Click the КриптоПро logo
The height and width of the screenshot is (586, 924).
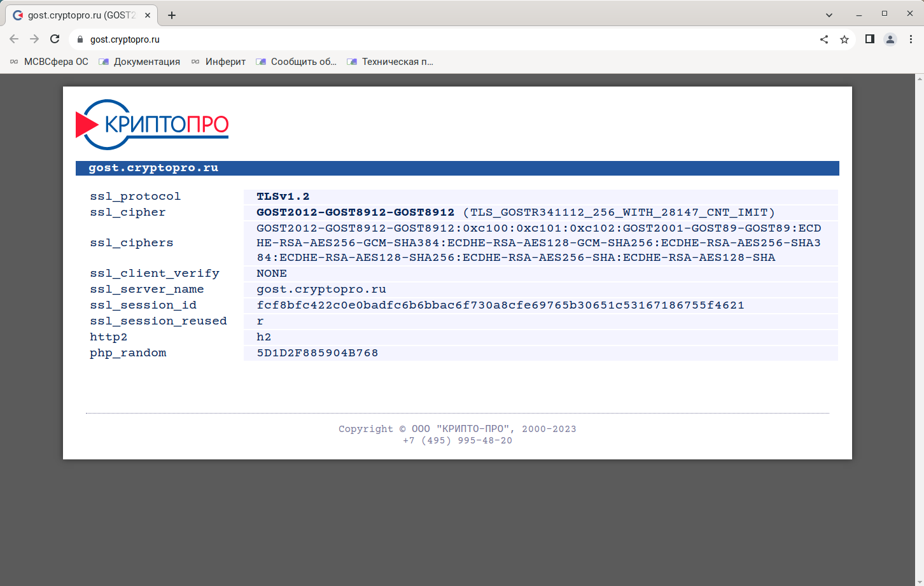point(152,124)
